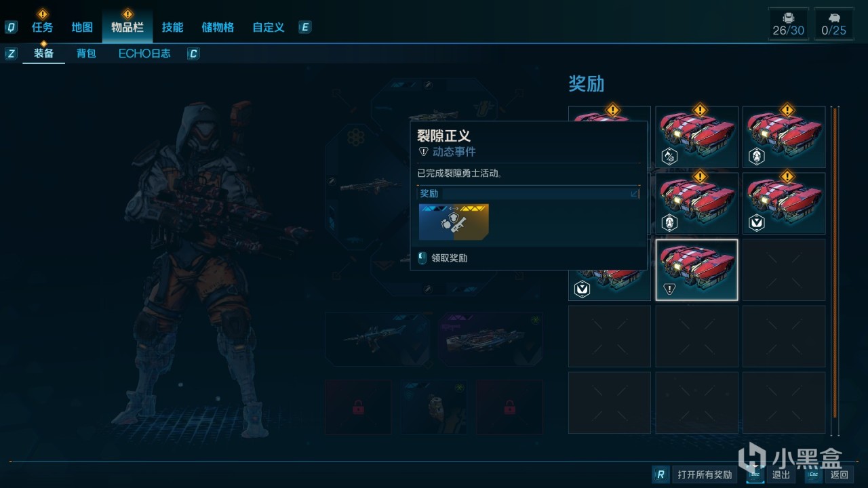Click the C key prompt after ECHO日志

(x=193, y=54)
